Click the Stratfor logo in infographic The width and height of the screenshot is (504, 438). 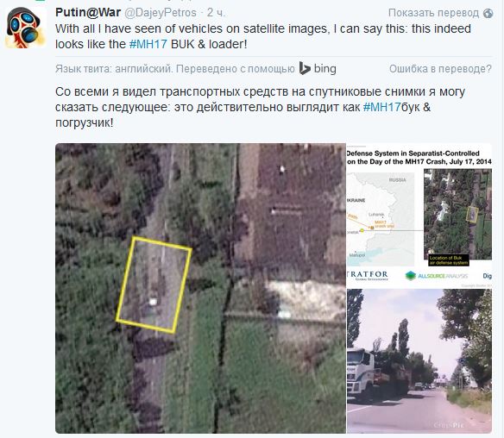[368, 276]
